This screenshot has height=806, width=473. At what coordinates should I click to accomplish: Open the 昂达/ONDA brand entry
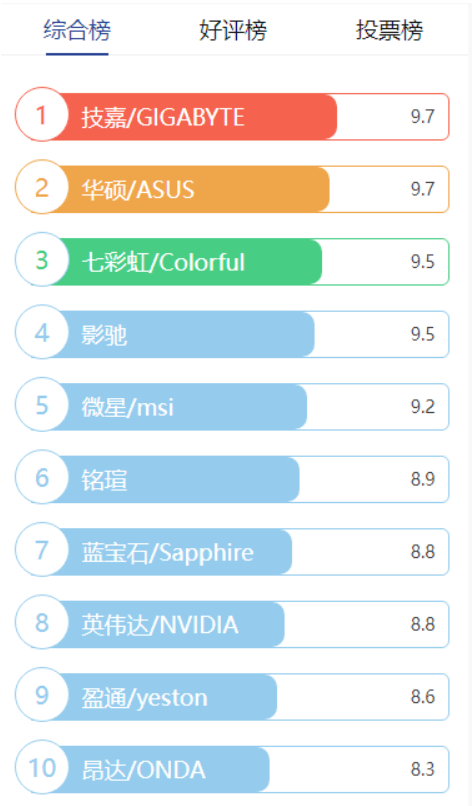pos(232,770)
